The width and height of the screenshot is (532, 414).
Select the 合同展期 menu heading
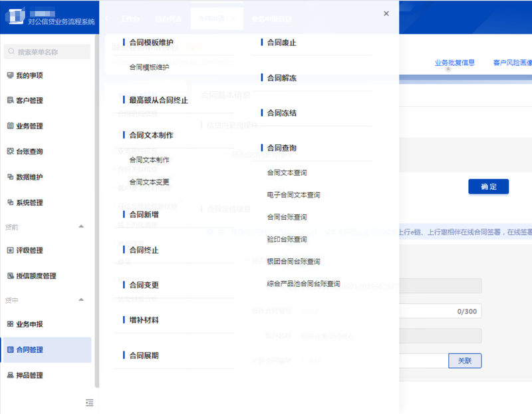click(x=144, y=355)
